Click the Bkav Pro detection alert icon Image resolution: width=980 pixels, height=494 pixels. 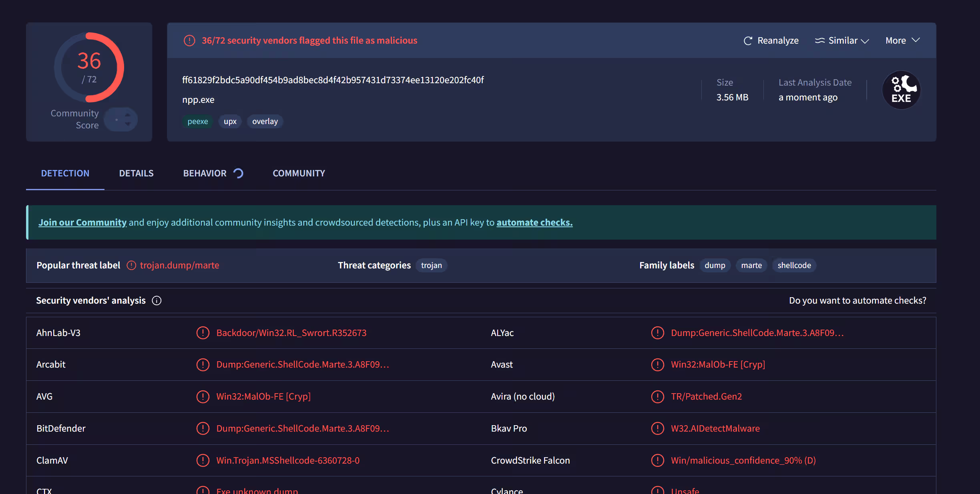pyautogui.click(x=657, y=428)
